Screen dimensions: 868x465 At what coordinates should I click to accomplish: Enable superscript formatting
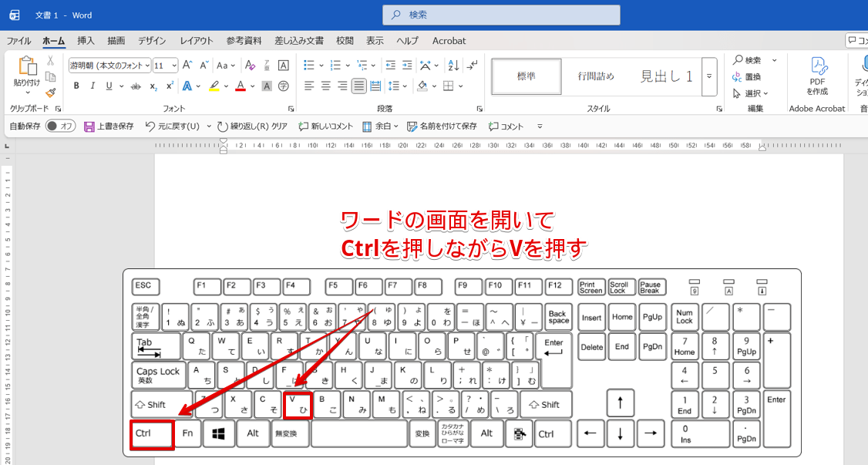click(171, 85)
